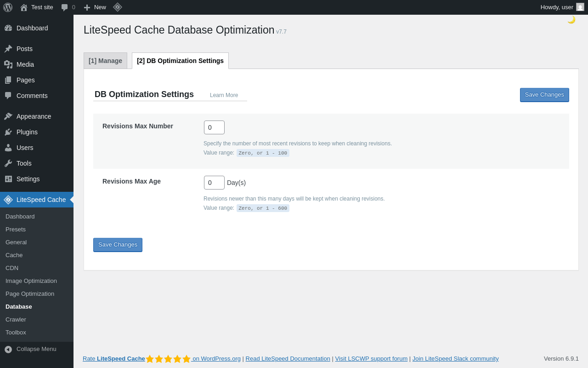
Task: Open the Media menu
Action: [37, 64]
